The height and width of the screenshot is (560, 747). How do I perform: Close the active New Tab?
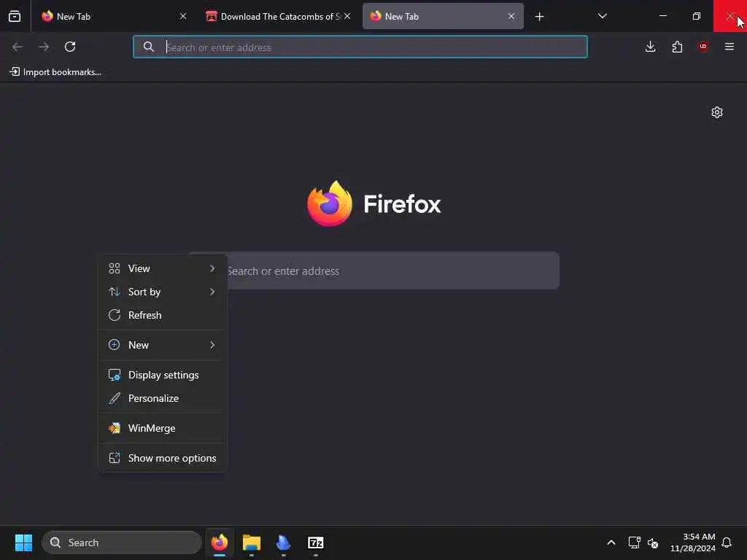pyautogui.click(x=511, y=16)
